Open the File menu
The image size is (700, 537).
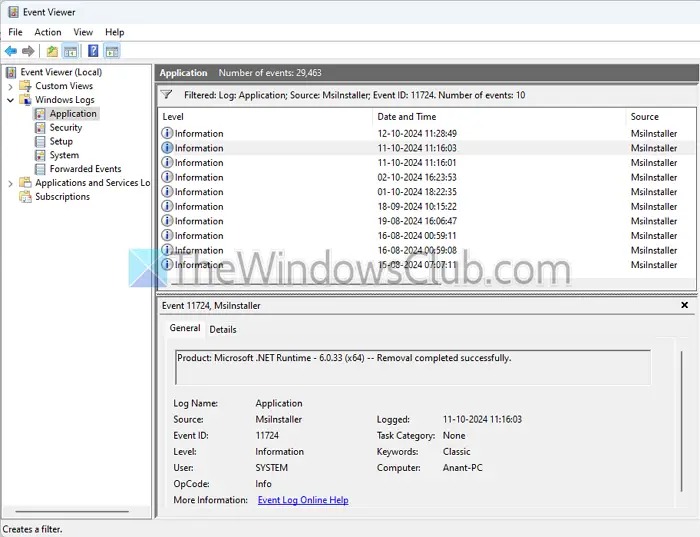(x=15, y=32)
